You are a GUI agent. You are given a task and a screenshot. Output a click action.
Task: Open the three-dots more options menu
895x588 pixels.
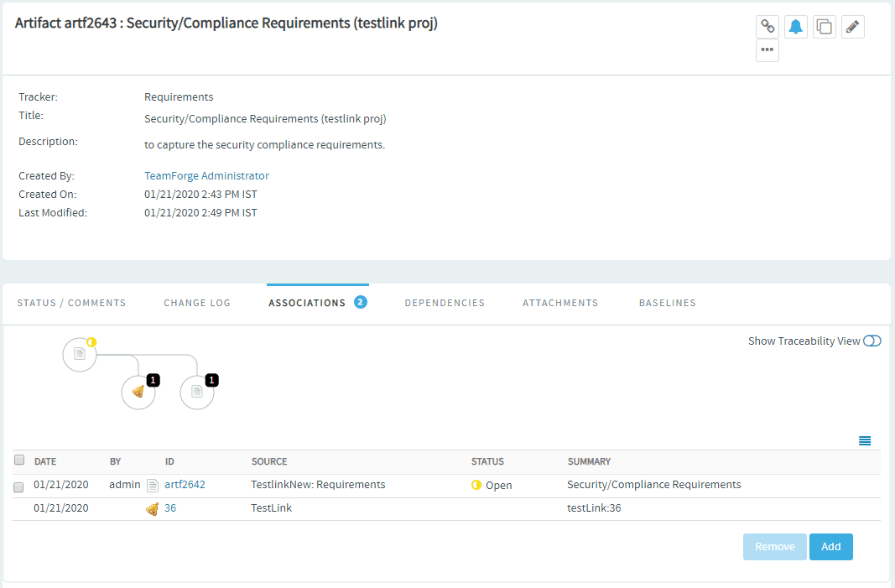pyautogui.click(x=768, y=50)
